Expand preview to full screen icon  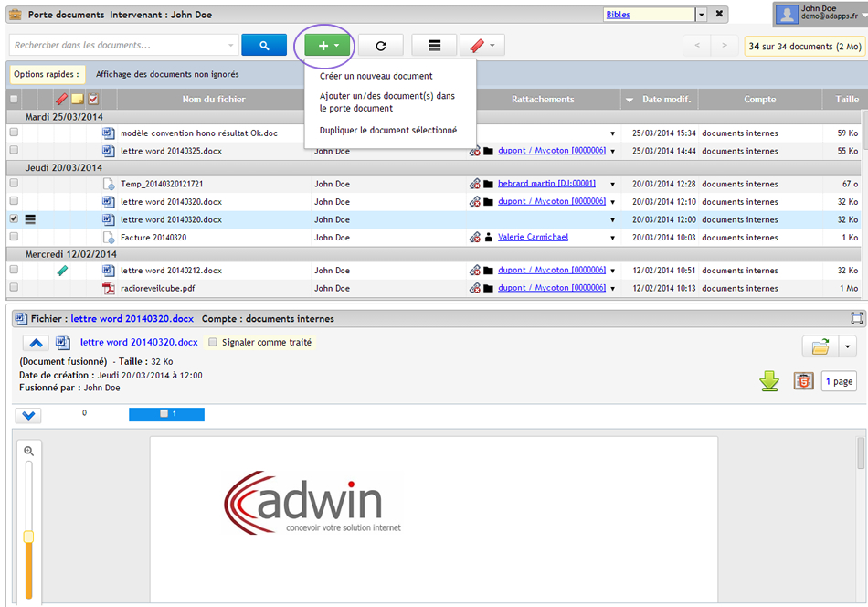point(856,318)
